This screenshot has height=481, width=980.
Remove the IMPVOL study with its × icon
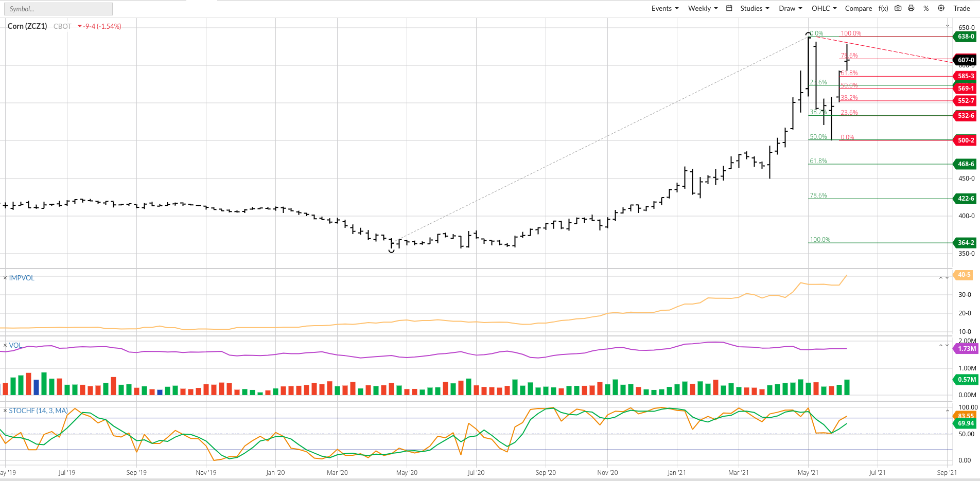coord(5,278)
